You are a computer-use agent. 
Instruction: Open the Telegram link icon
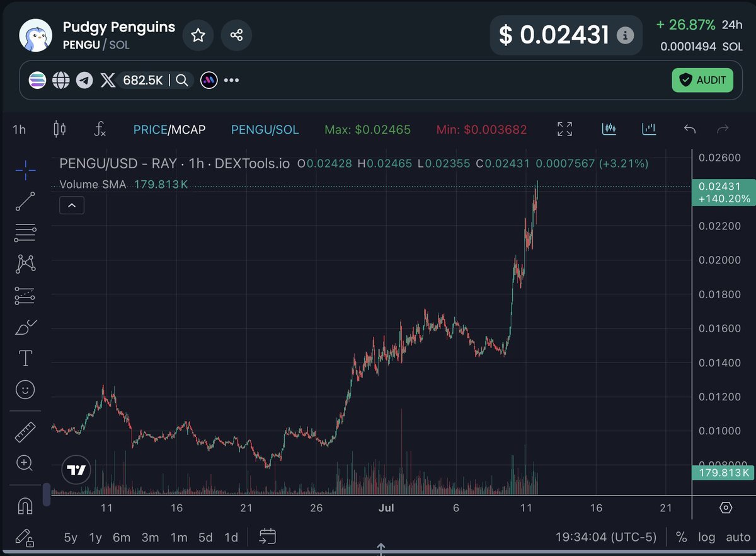(x=84, y=80)
